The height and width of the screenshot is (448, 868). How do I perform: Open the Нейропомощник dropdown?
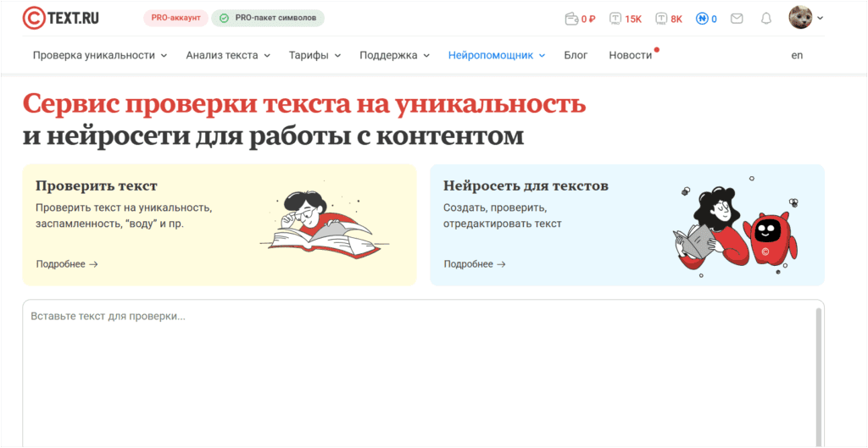pyautogui.click(x=497, y=55)
